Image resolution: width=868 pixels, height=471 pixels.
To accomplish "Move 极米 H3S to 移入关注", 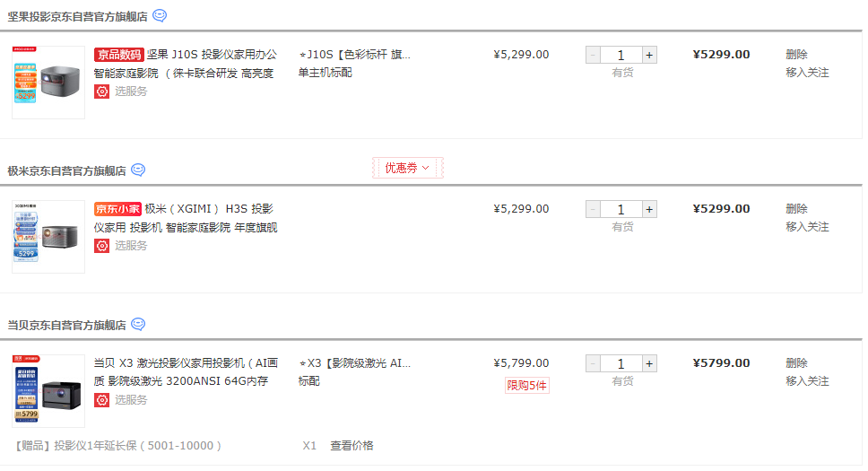I will [x=807, y=227].
